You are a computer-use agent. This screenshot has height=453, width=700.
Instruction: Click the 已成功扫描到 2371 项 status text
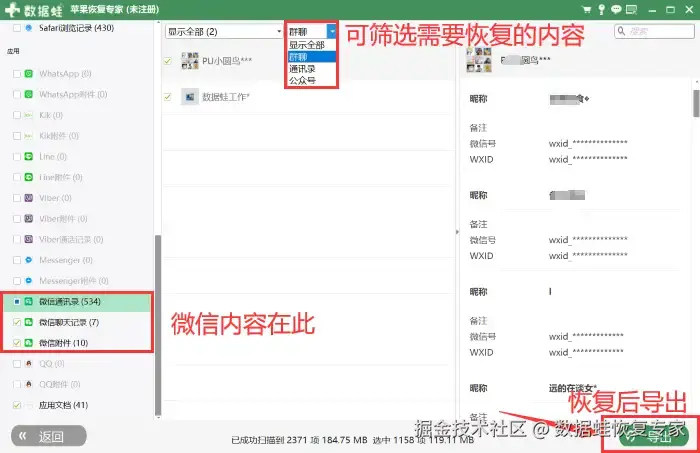pyautogui.click(x=299, y=441)
